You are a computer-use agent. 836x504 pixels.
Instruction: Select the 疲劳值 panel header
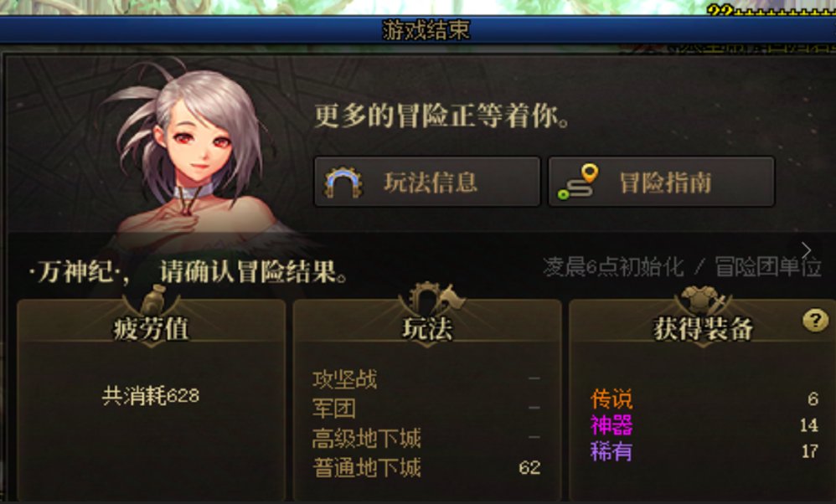click(x=151, y=328)
